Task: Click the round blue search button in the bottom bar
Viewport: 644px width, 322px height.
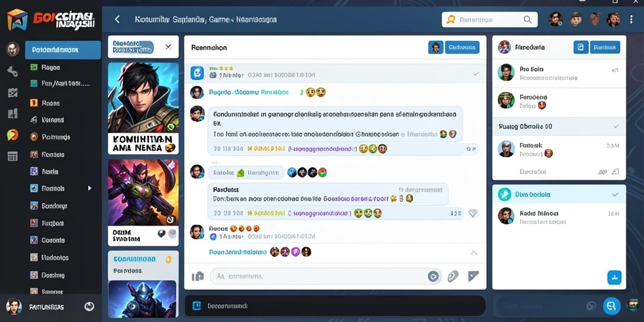Action: click(x=611, y=306)
